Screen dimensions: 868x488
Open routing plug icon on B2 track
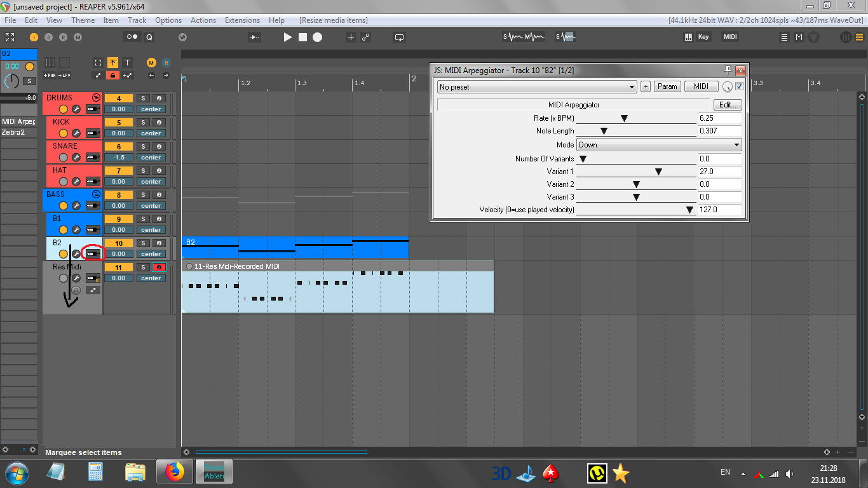(93, 254)
